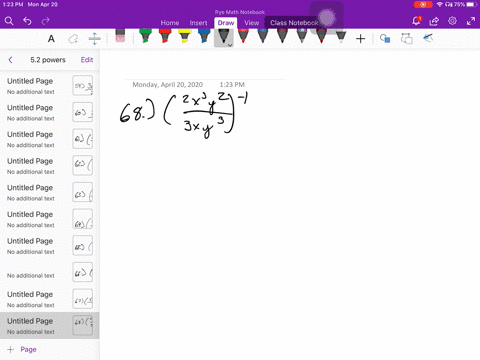Open the page thumbnail labeled 59)

[x=83, y=86]
